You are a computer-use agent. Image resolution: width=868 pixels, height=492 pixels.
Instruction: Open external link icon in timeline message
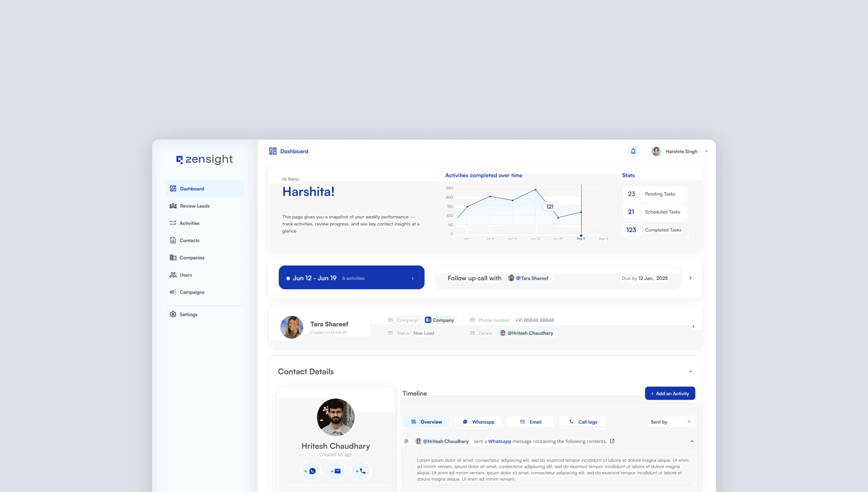click(x=612, y=441)
